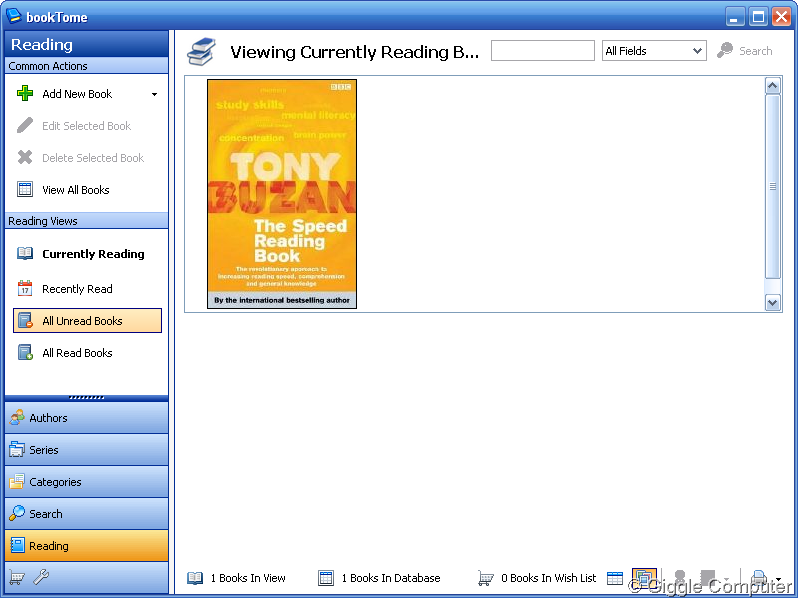Screen dimensions: 798x598
Task: Click the Delete Selected Book X icon
Action: tap(25, 157)
